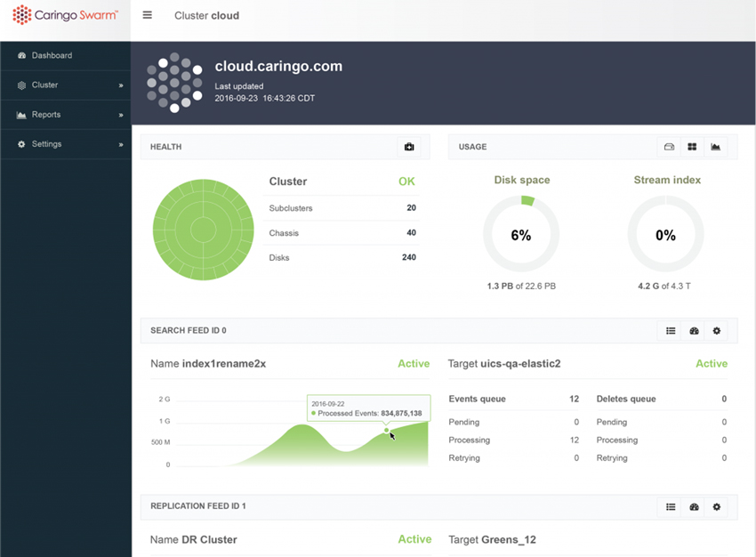Click the Disk space 6% donut gauge
Screen dimensions: 756x557
click(521, 234)
